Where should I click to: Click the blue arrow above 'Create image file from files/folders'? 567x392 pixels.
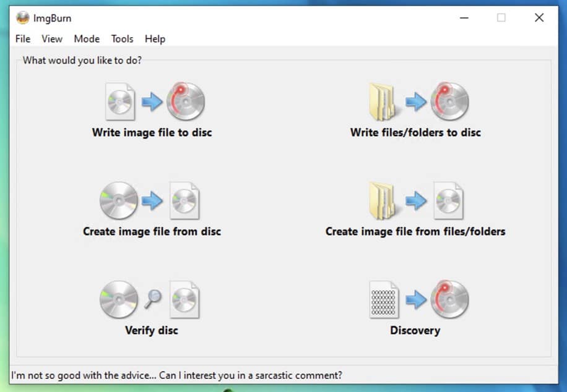tap(416, 200)
